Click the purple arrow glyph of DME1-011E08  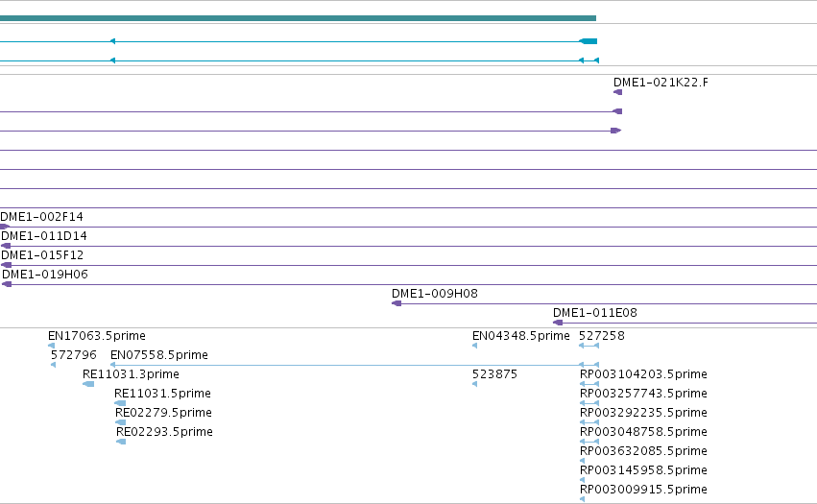(x=558, y=323)
